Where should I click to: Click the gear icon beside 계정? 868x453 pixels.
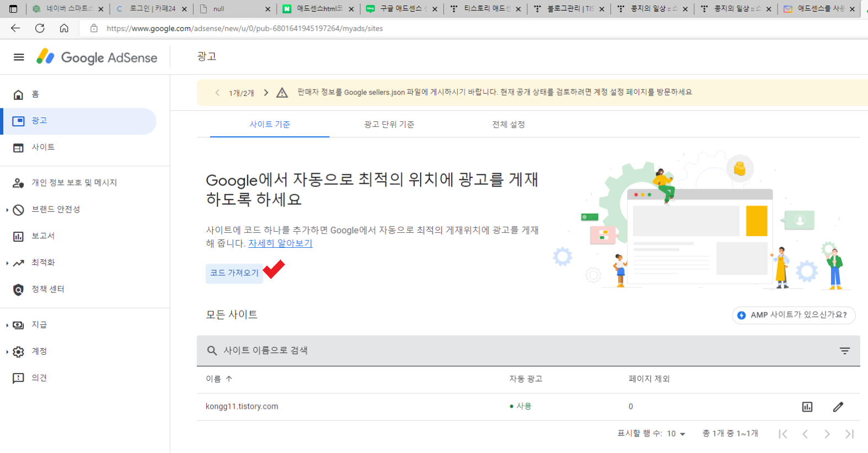tap(18, 351)
